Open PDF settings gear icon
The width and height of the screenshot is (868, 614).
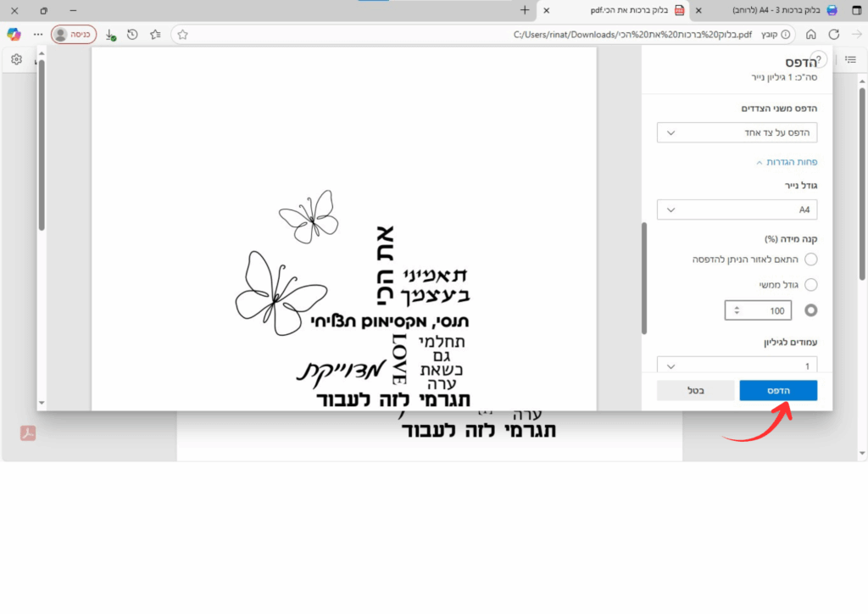pyautogui.click(x=16, y=59)
